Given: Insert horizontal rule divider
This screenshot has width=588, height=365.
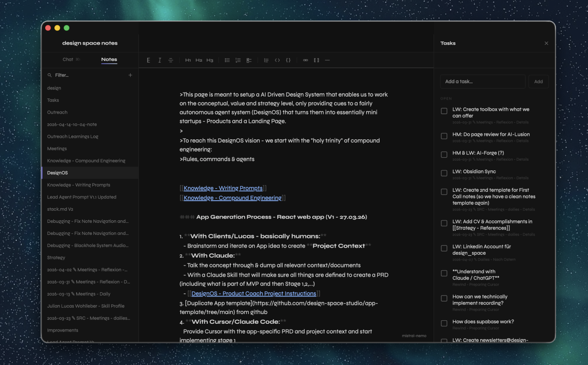Looking at the screenshot, I should pos(327,60).
